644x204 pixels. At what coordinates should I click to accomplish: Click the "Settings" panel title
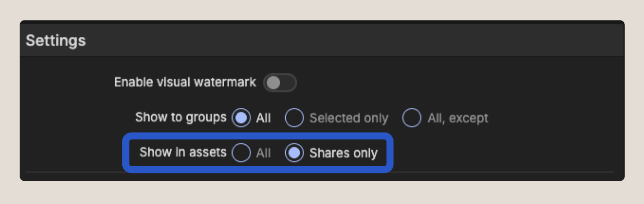pyautogui.click(x=56, y=41)
